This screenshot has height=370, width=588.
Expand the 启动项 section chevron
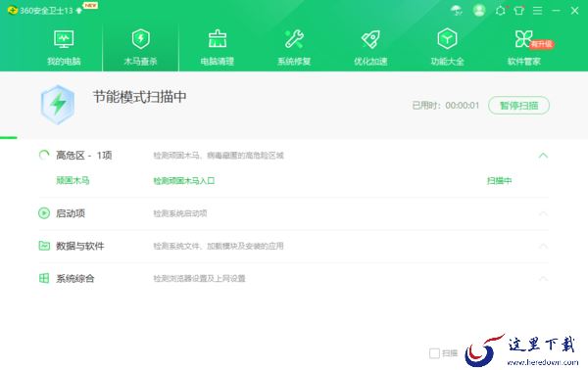543,213
